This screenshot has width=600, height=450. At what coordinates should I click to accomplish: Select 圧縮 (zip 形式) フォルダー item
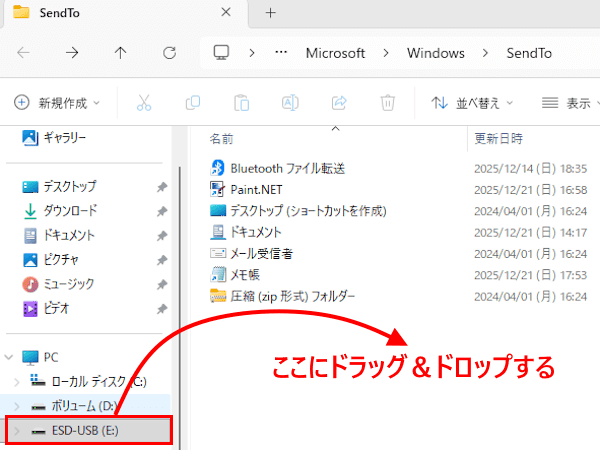click(282, 296)
